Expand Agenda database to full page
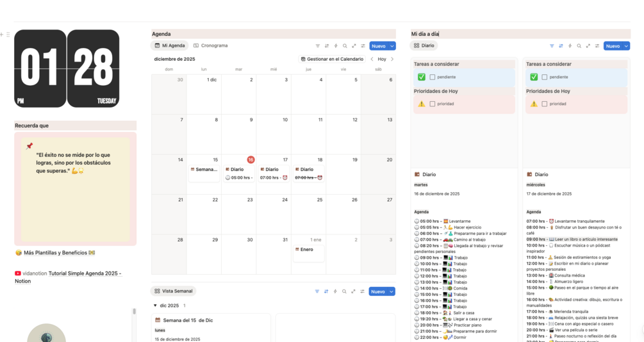 click(354, 46)
